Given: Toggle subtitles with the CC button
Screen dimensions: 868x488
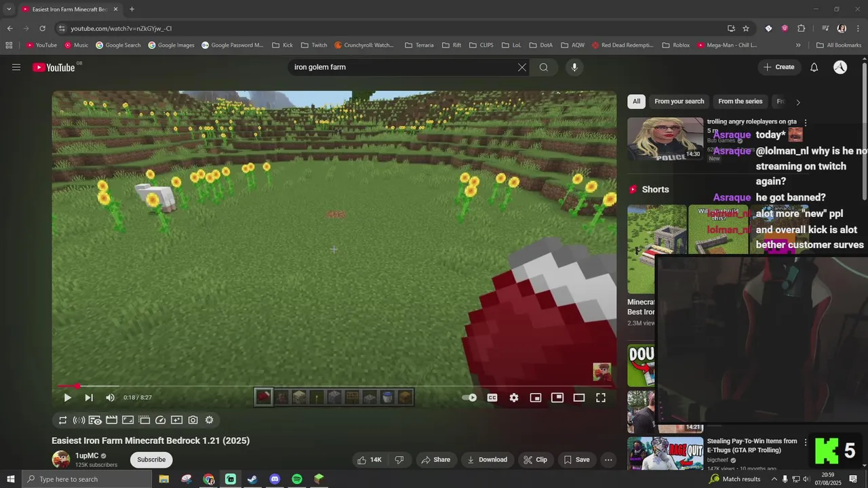Looking at the screenshot, I should coord(492,398).
